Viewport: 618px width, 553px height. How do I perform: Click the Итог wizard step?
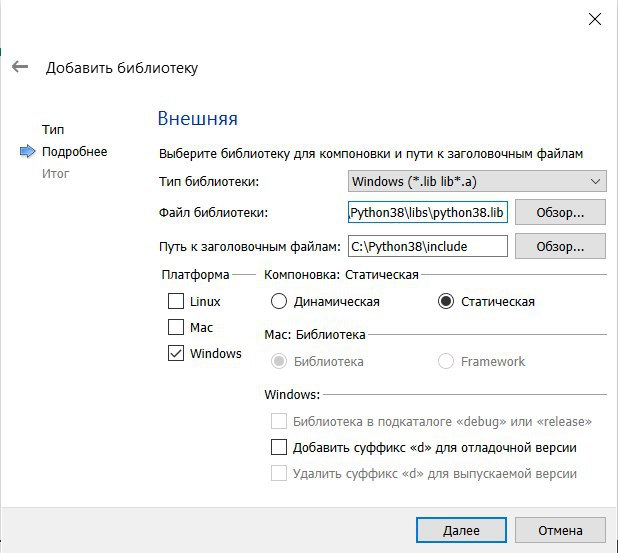(56, 173)
